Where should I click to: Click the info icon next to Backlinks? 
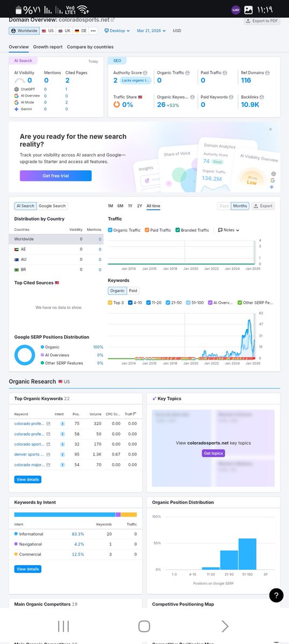[x=263, y=97]
